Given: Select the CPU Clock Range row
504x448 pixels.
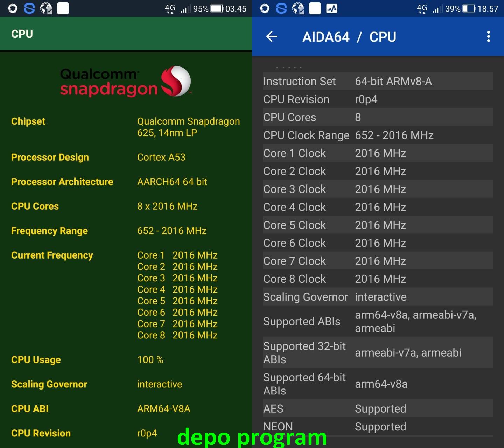Looking at the screenshot, I should 378,135.
